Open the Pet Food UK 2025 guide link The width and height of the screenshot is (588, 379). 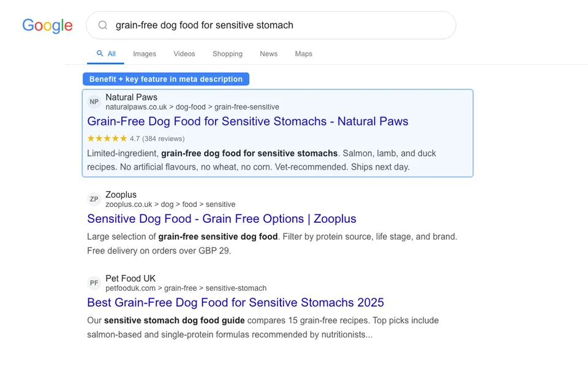coord(235,302)
